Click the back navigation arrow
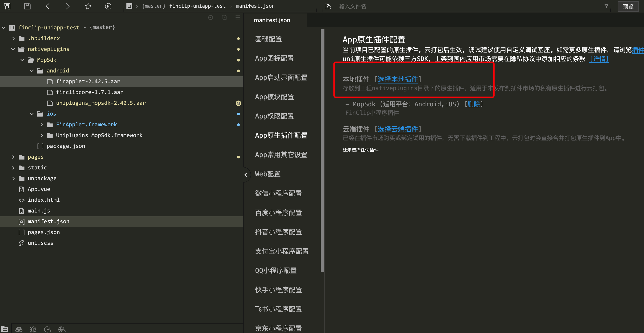The image size is (644, 333). tap(48, 6)
